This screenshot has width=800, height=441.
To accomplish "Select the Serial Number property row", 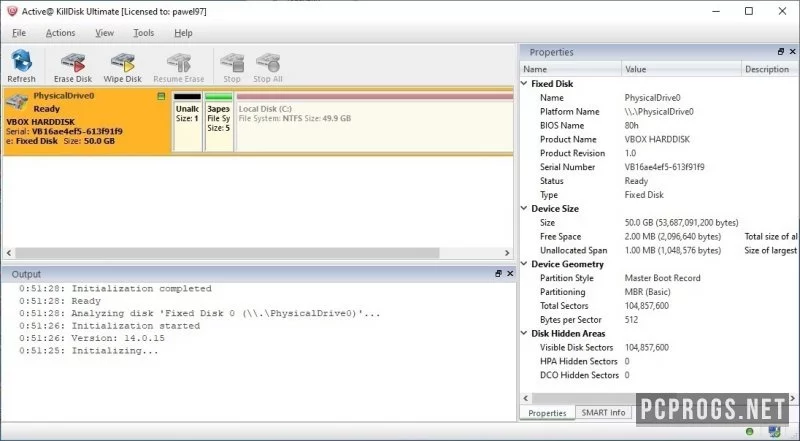I will coord(658,167).
